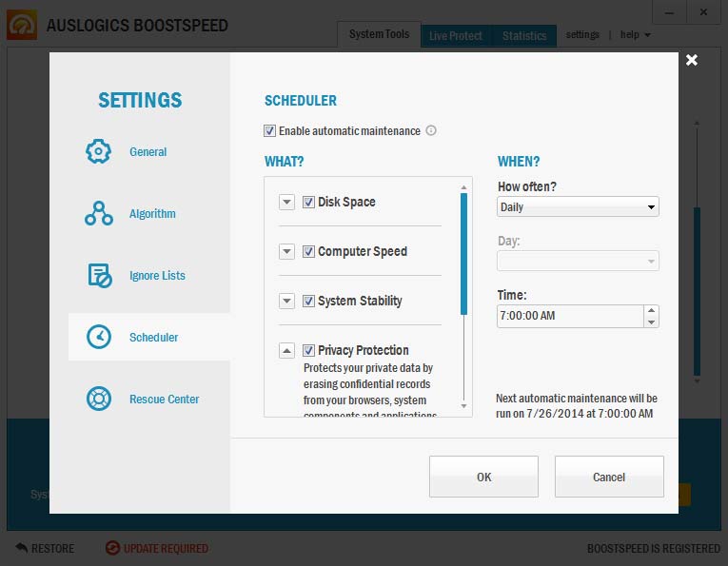The height and width of the screenshot is (566, 728).
Task: Click the main window scrollbar behind dialog
Action: click(x=697, y=291)
